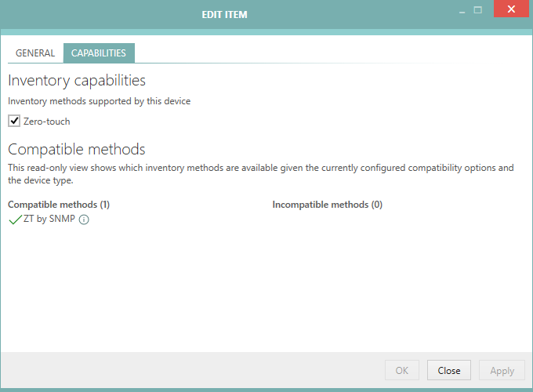Switch to the GENERAL tab
Image resolution: width=533 pixels, height=392 pixels.
[x=35, y=53]
